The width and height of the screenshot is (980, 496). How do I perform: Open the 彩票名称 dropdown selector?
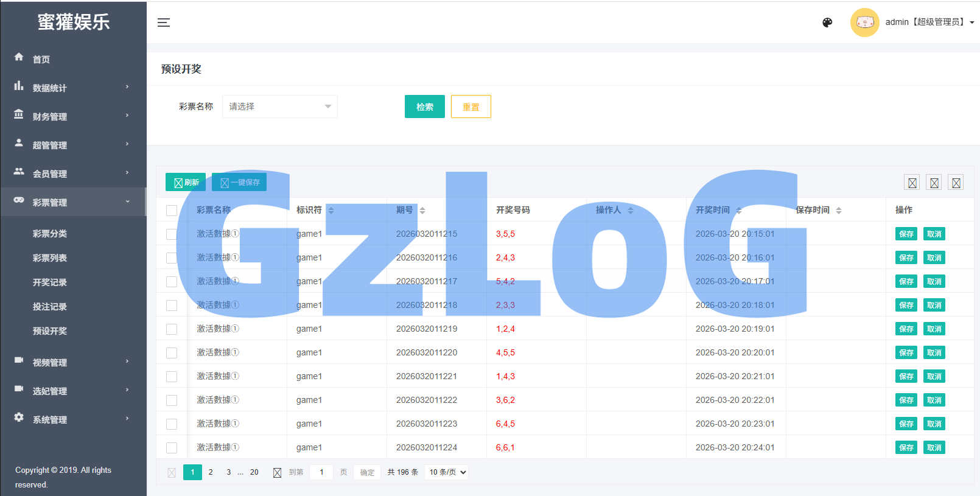click(x=279, y=107)
